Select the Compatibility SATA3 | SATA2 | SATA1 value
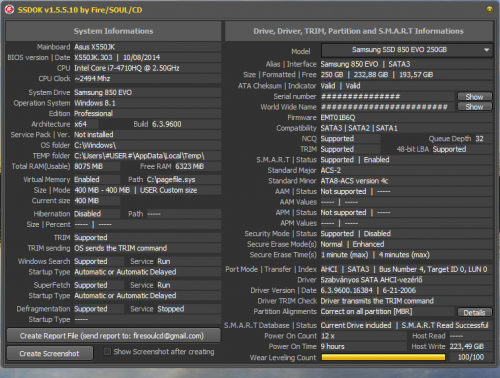Image resolution: width=500 pixels, height=378 pixels. (359, 128)
